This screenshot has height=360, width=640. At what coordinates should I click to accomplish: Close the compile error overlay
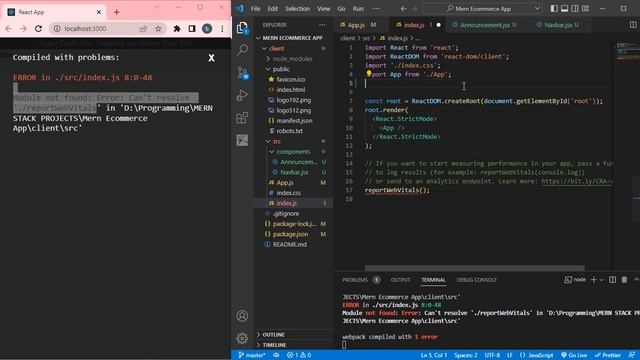click(211, 58)
